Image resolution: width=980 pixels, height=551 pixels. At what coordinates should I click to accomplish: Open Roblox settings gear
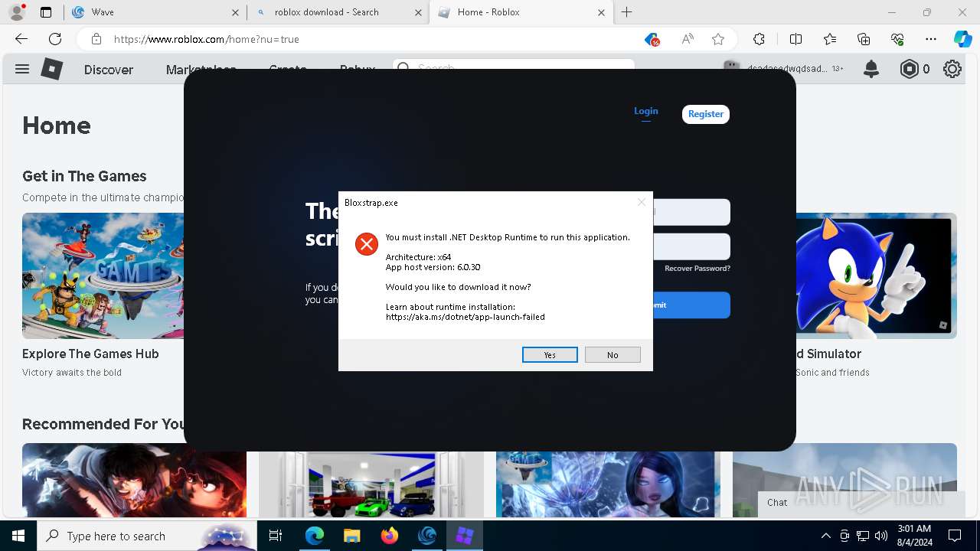tap(952, 69)
